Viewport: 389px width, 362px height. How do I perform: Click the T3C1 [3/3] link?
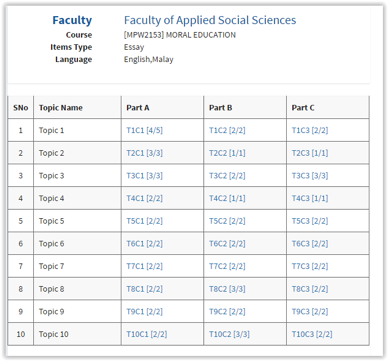click(x=144, y=176)
